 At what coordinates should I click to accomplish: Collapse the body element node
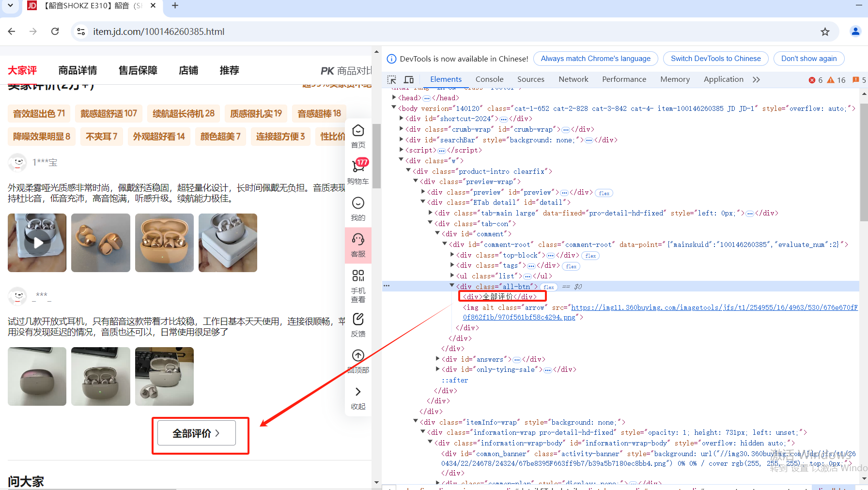pyautogui.click(x=394, y=108)
